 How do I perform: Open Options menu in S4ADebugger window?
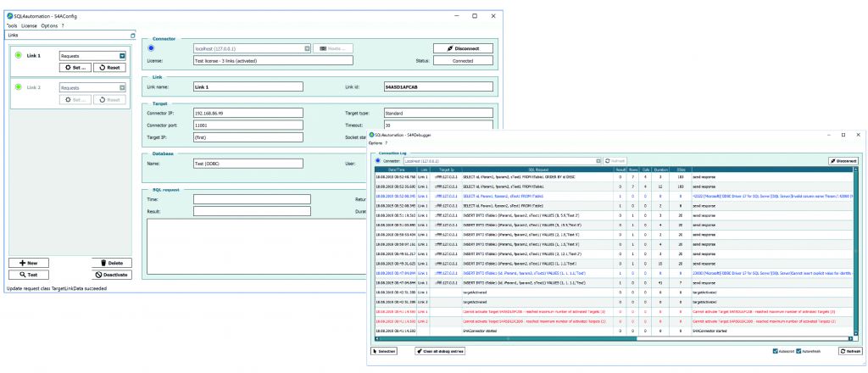[376, 142]
